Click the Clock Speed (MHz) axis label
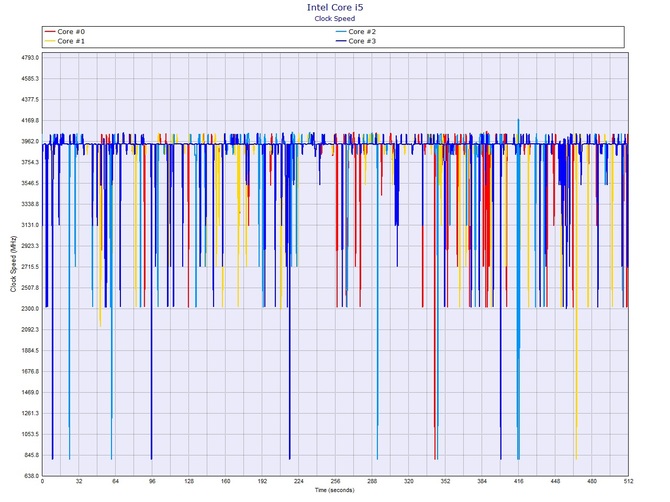Image resolution: width=670 pixels, height=502 pixels. click(13, 264)
